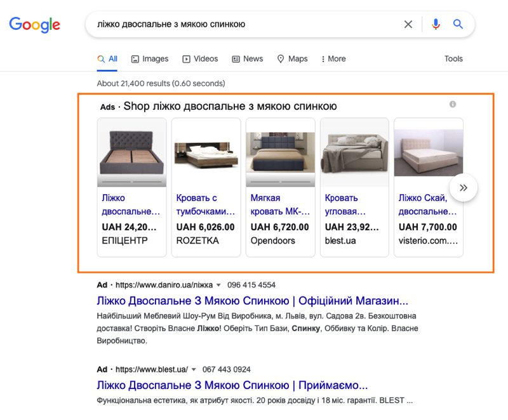
Task: Clear the search query using the X icon
Action: (408, 24)
